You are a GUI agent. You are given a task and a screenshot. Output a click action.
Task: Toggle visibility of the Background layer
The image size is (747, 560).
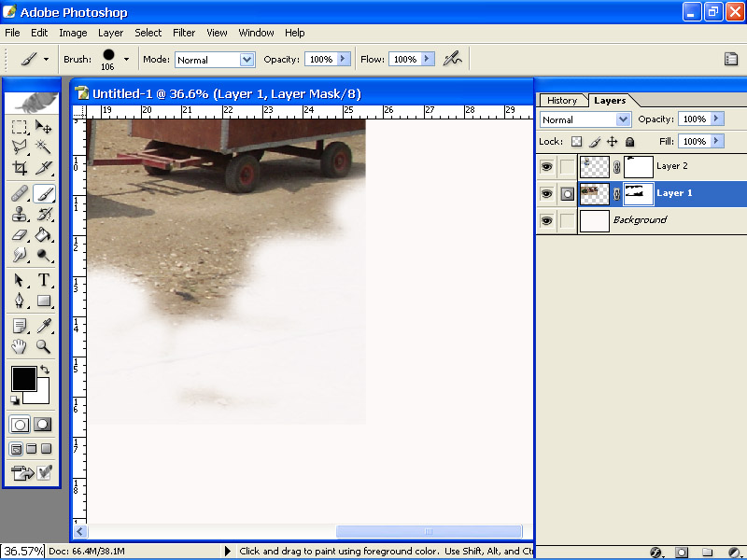[546, 220]
